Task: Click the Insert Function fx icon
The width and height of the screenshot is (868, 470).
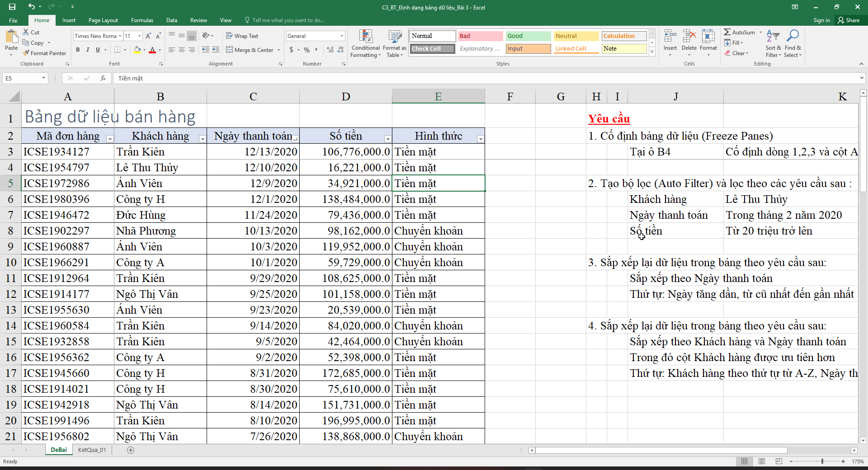Action: point(103,78)
